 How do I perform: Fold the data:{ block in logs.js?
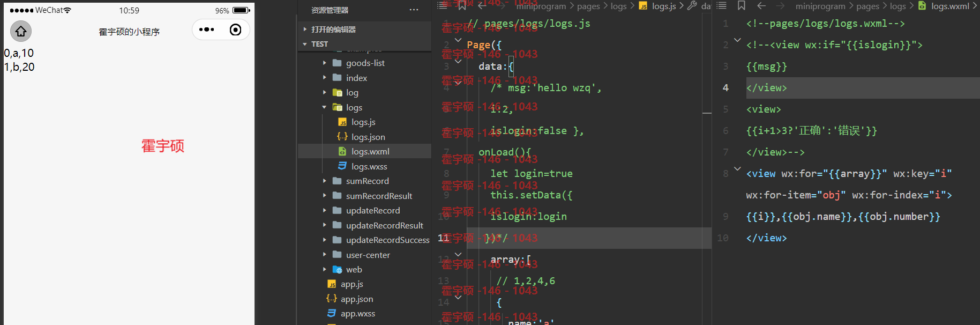(458, 61)
